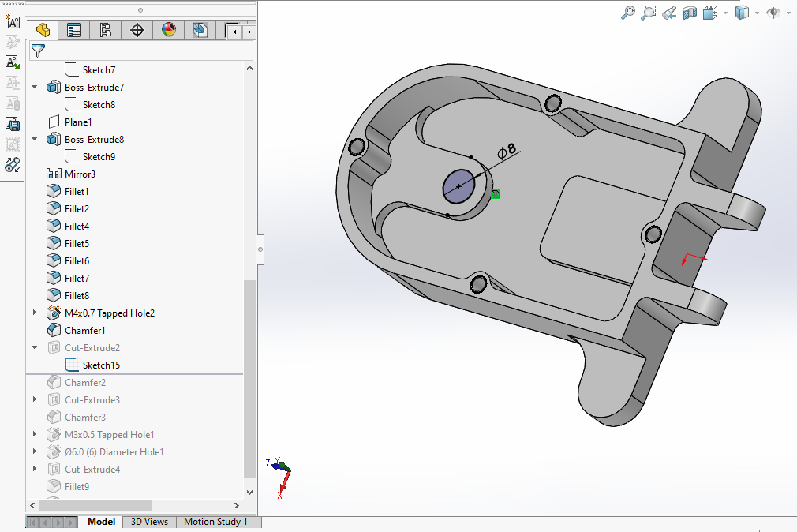Switch to the 3D Views tab

(x=149, y=522)
